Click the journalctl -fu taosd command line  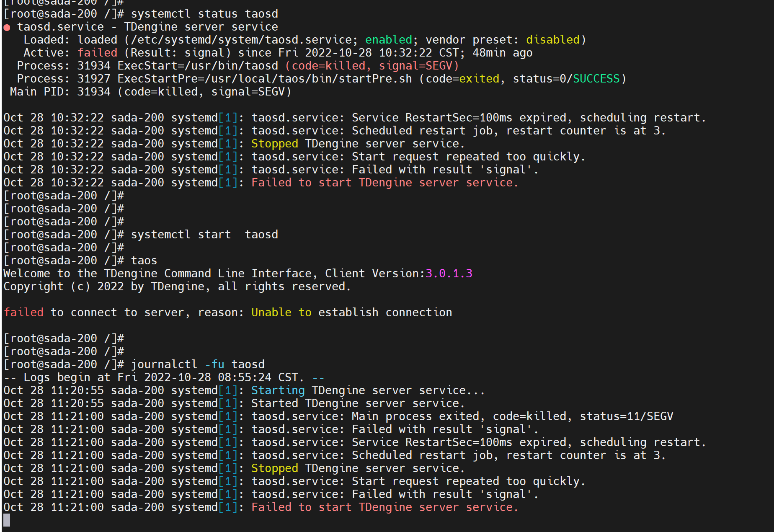click(x=197, y=364)
